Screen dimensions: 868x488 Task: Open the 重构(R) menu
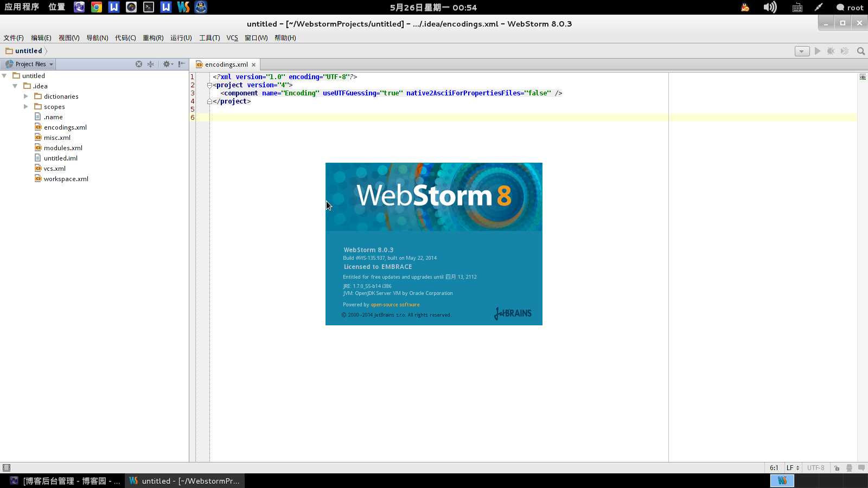click(x=153, y=38)
